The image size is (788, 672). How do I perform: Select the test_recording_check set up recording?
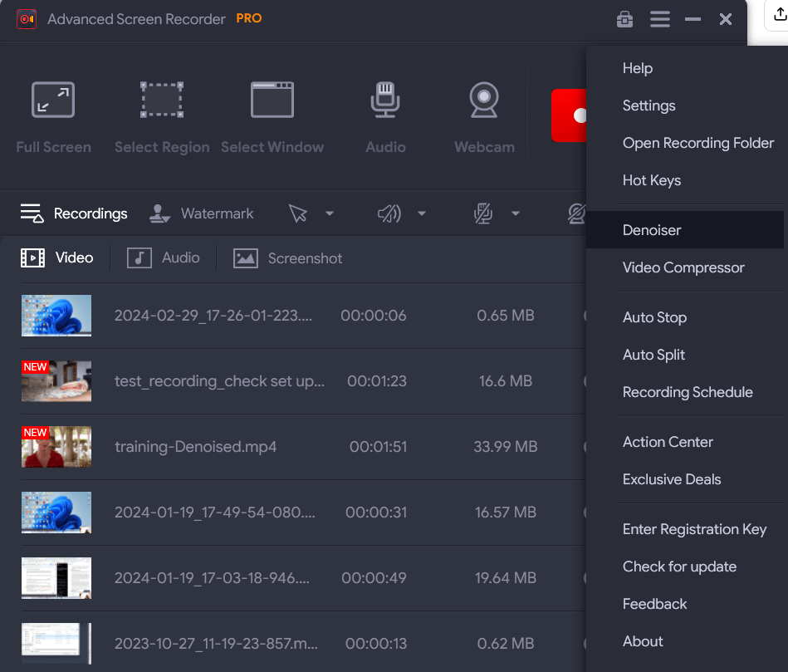[219, 381]
